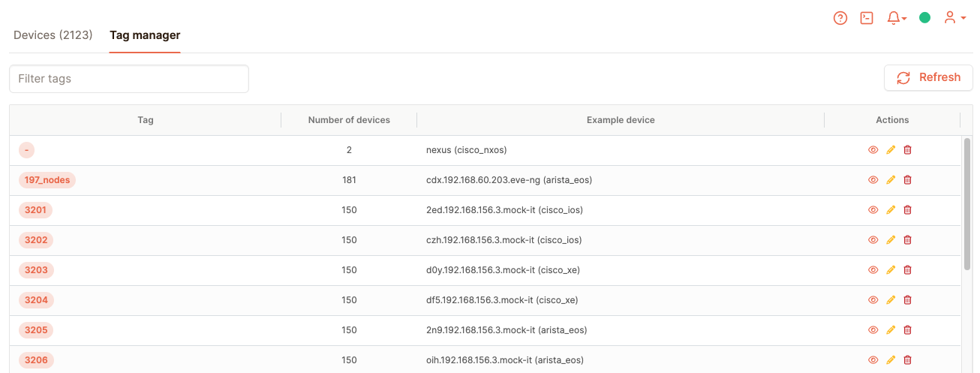Open the notifications bell dropdown
Viewport: 980px width, 373px height.
point(896,18)
